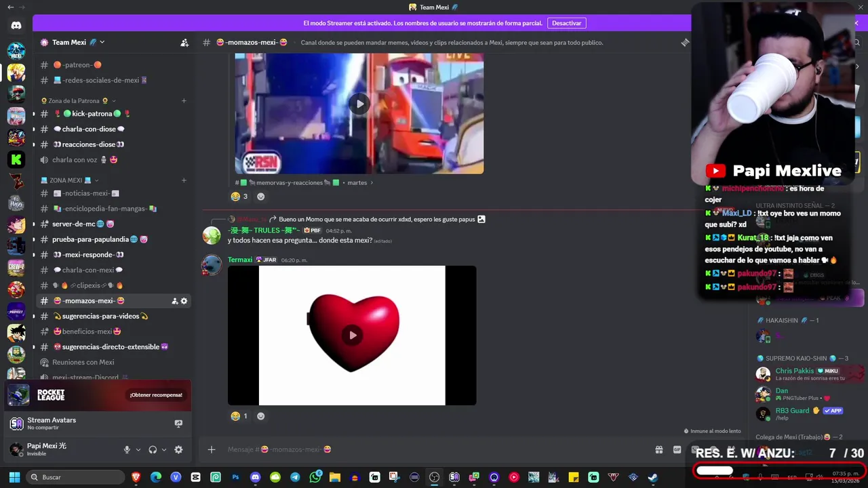Open the -patreon- channel
Image resolution: width=868 pixels, height=488 pixels.
113,65
